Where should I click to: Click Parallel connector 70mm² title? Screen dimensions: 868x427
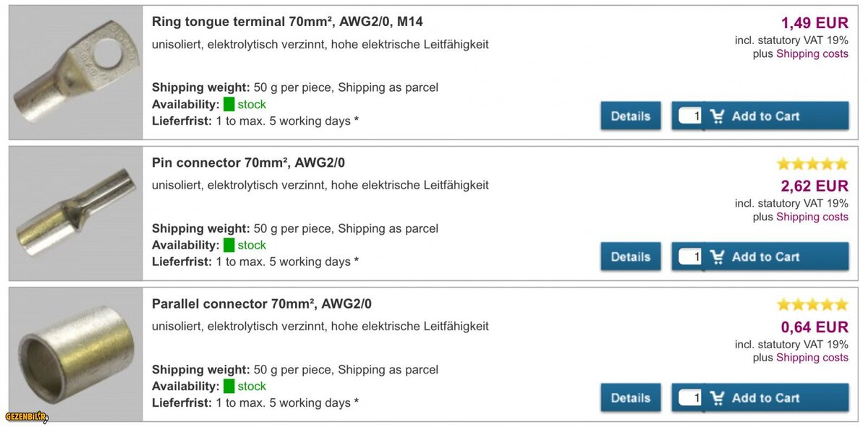[x=261, y=303]
